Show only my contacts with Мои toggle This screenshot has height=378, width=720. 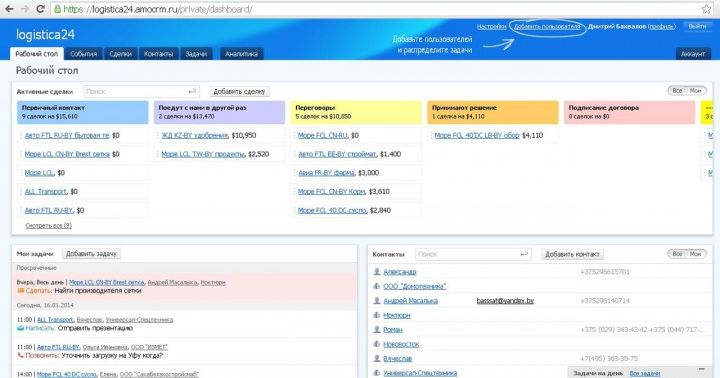[696, 254]
